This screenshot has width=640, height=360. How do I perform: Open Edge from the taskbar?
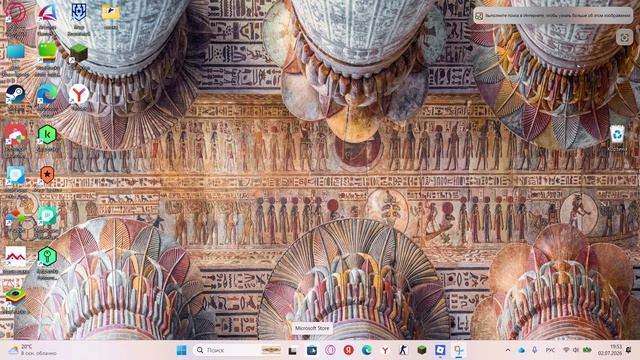[x=367, y=350]
